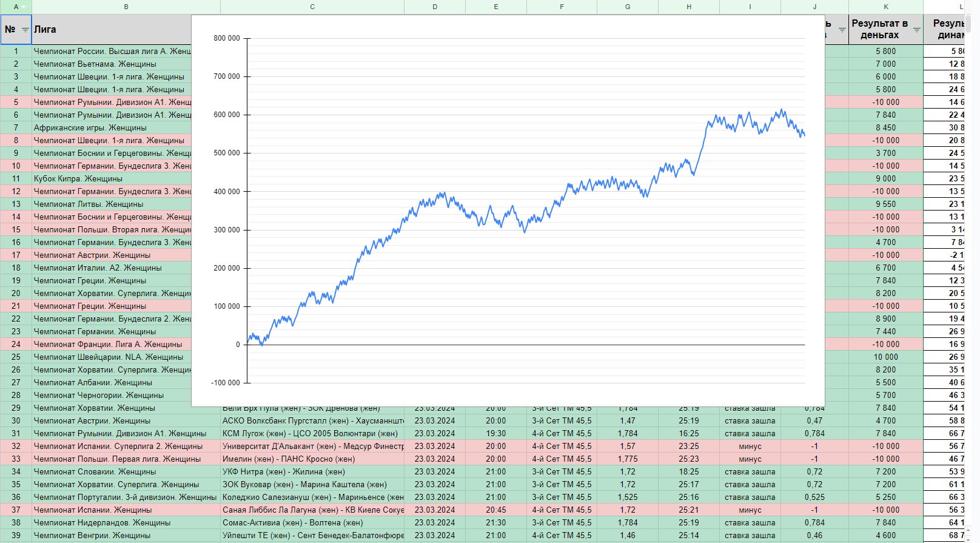Open column A dropdown arrow menu
The image size is (980, 543).
click(x=24, y=7)
